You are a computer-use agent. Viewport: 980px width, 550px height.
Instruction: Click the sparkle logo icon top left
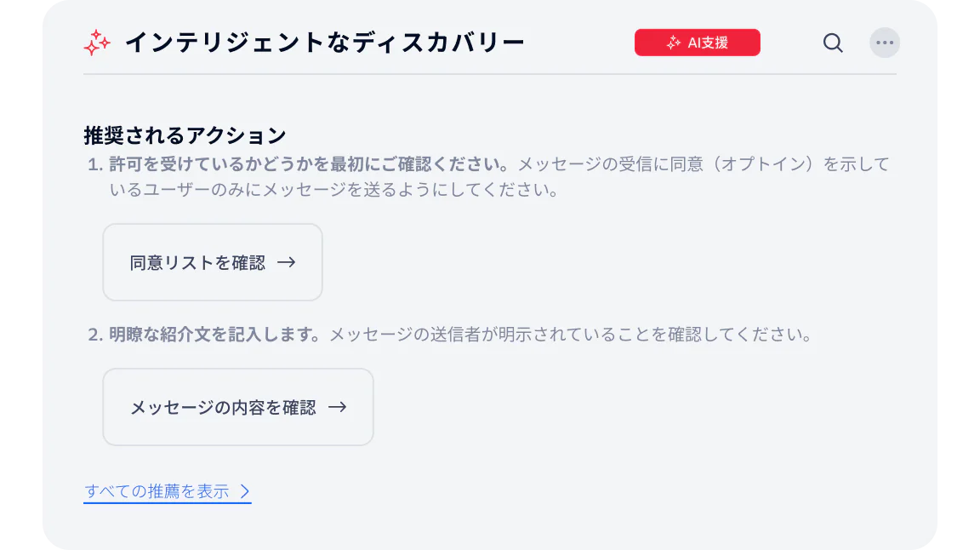[x=96, y=43]
